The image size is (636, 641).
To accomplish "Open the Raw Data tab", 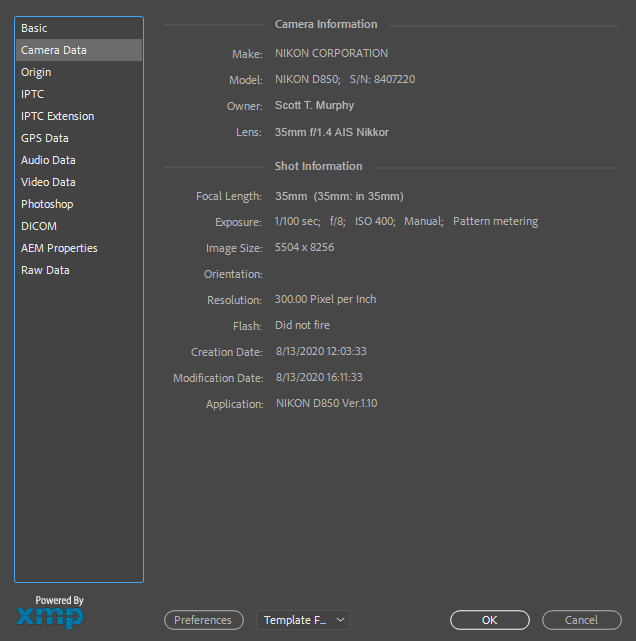I will click(x=45, y=270).
